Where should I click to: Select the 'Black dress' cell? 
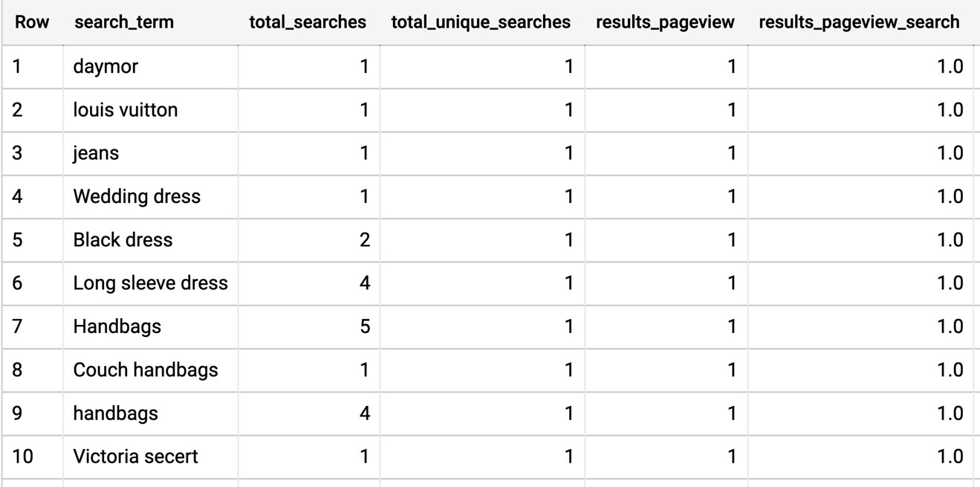pyautogui.click(x=151, y=239)
